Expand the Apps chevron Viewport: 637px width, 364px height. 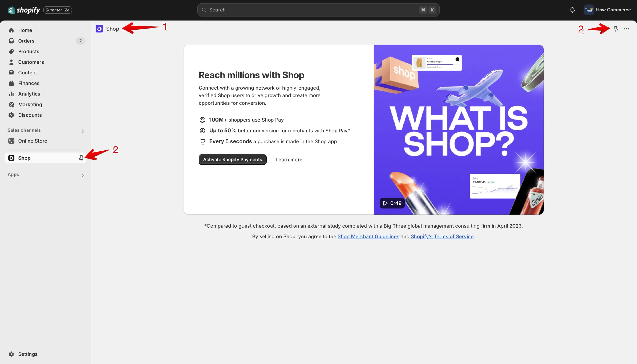83,175
